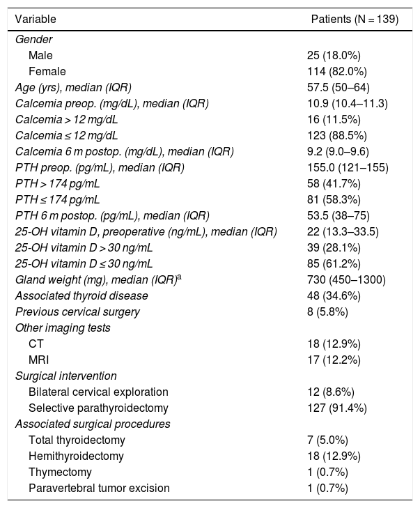
Task: Select the PTH preop. median value 155.0 (121–155)
Action: pos(348,167)
